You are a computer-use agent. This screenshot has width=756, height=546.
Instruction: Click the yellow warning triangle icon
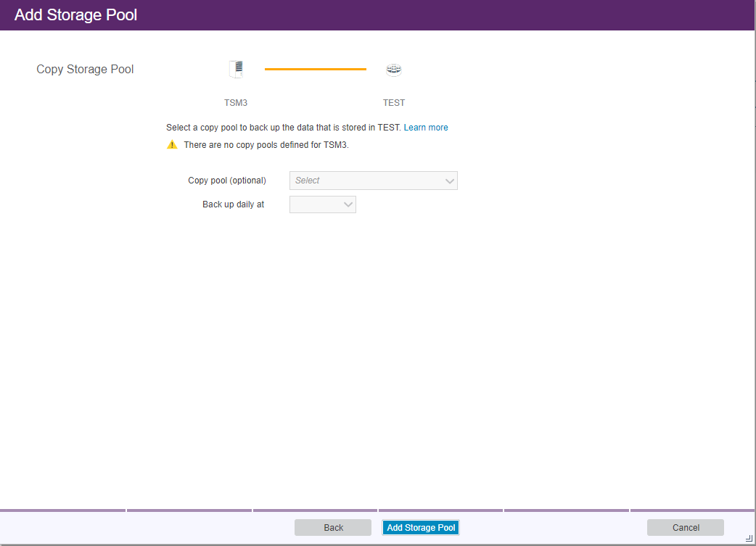click(172, 145)
